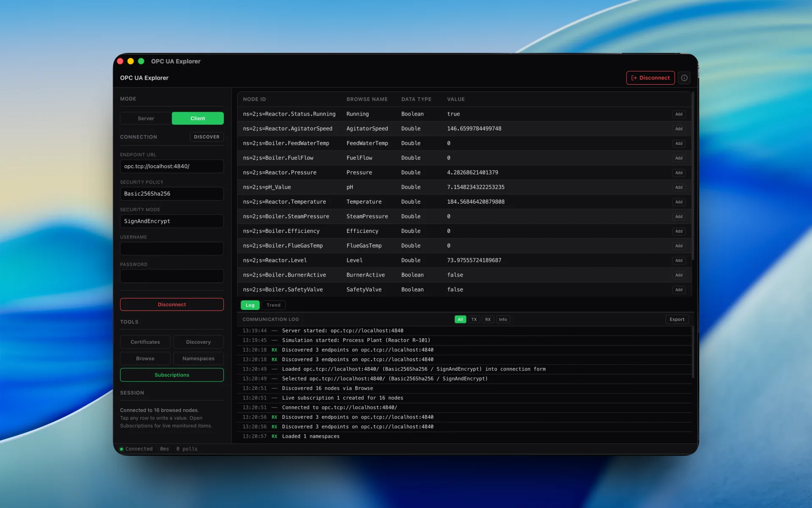Add the FeedWaterTemp node
Viewport: 812px width, 508px height.
[679, 144]
